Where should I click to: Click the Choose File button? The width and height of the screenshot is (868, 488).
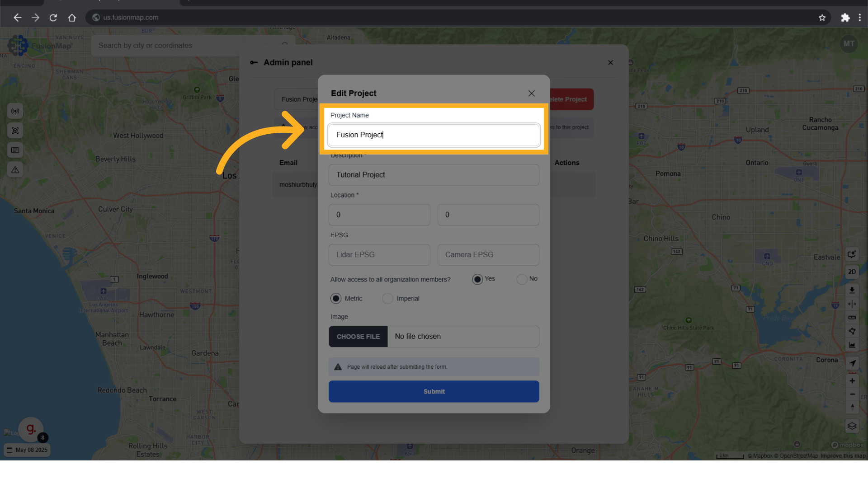[x=358, y=337]
